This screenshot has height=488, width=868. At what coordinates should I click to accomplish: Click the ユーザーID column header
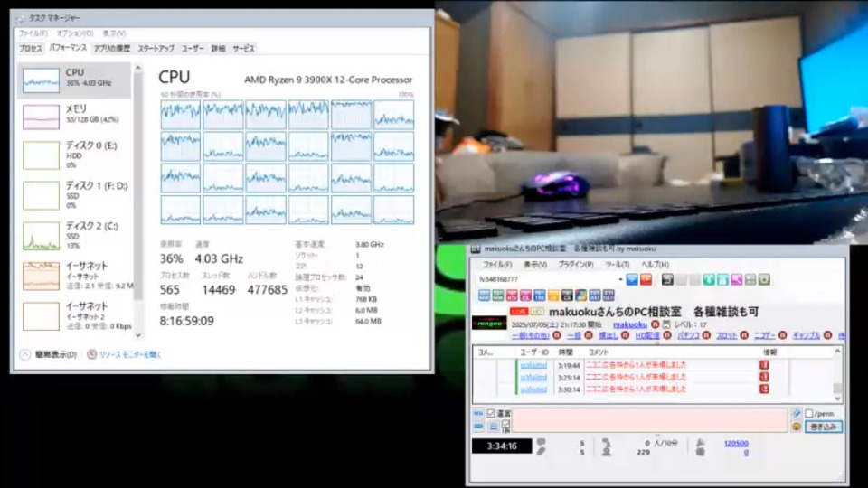534,352
